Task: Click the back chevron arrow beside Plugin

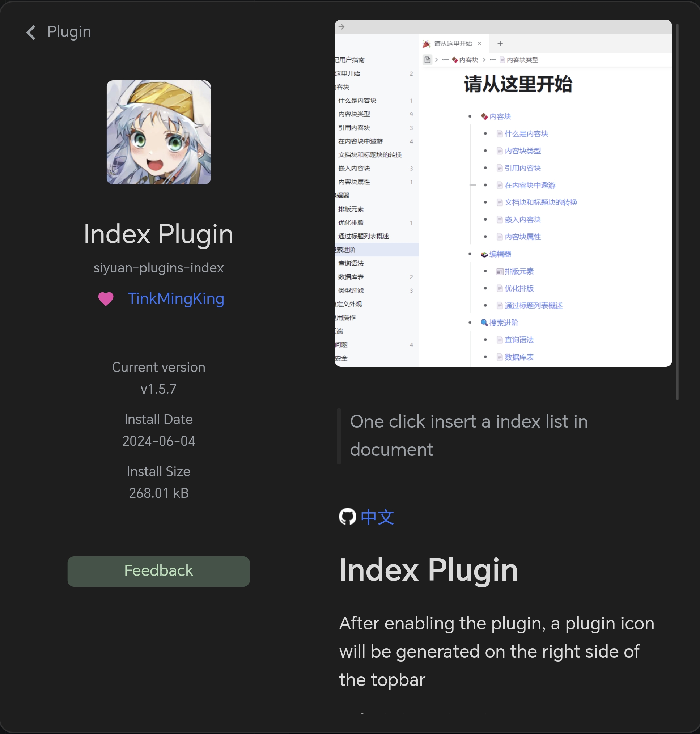Action: pyautogui.click(x=31, y=33)
